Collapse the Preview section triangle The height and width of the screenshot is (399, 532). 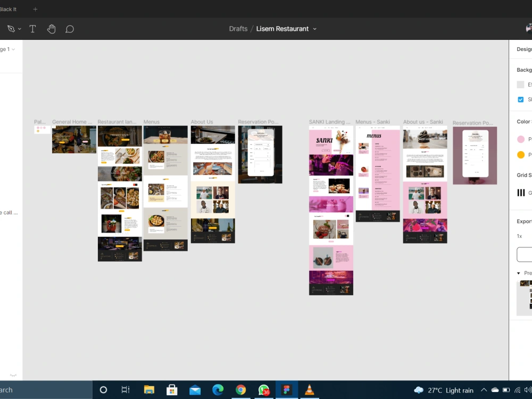click(x=518, y=273)
